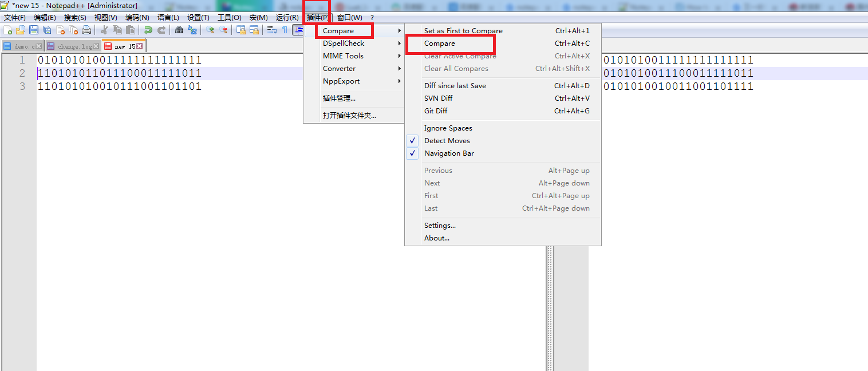Open the 语言(L) menu
Image resolution: width=868 pixels, height=371 pixels.
(x=168, y=18)
